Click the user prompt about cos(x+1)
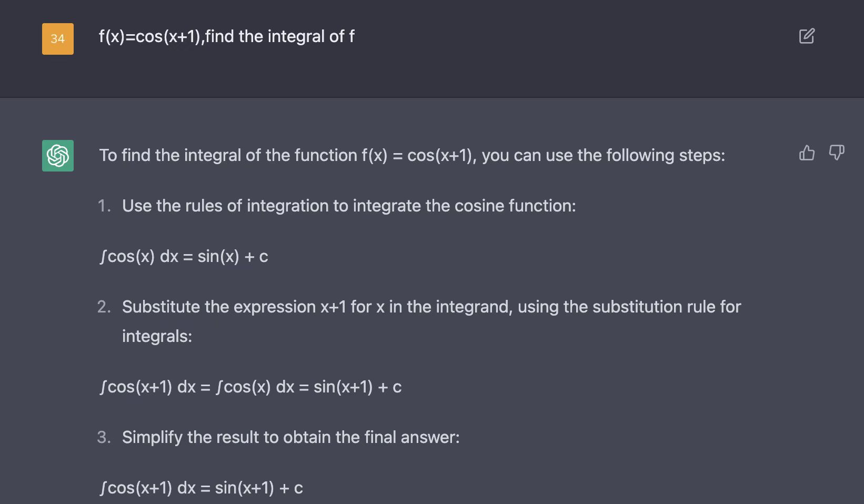 click(227, 36)
